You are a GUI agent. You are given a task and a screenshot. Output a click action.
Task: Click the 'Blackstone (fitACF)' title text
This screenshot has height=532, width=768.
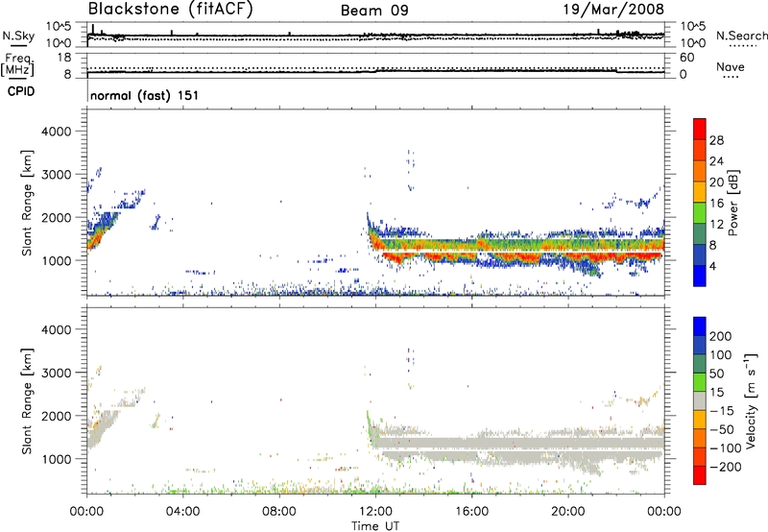[171, 10]
